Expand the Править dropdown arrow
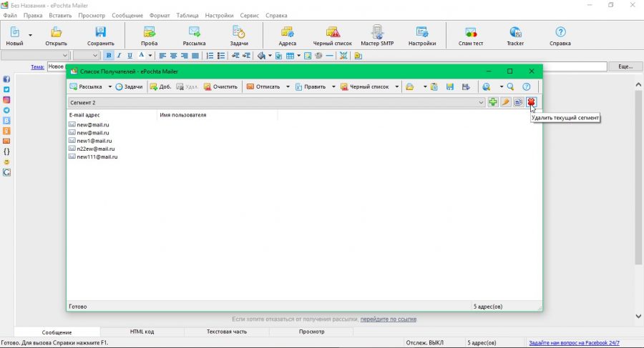644x348 pixels. click(x=333, y=86)
